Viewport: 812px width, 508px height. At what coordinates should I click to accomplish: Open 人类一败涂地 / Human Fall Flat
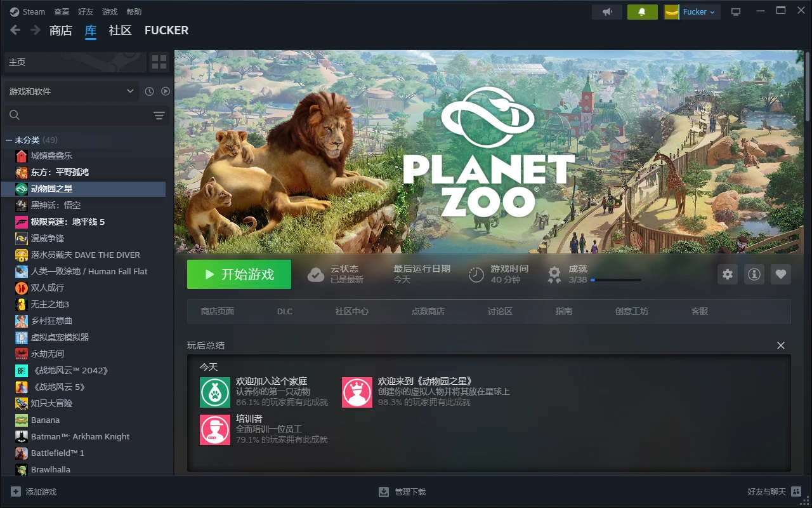click(x=89, y=271)
